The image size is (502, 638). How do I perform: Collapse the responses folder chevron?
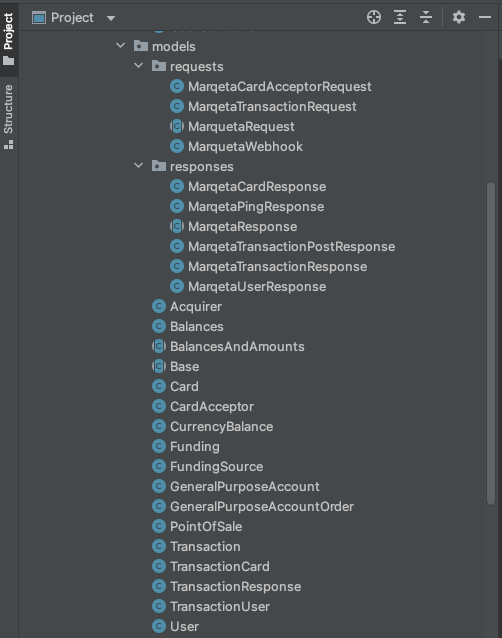pyautogui.click(x=139, y=166)
